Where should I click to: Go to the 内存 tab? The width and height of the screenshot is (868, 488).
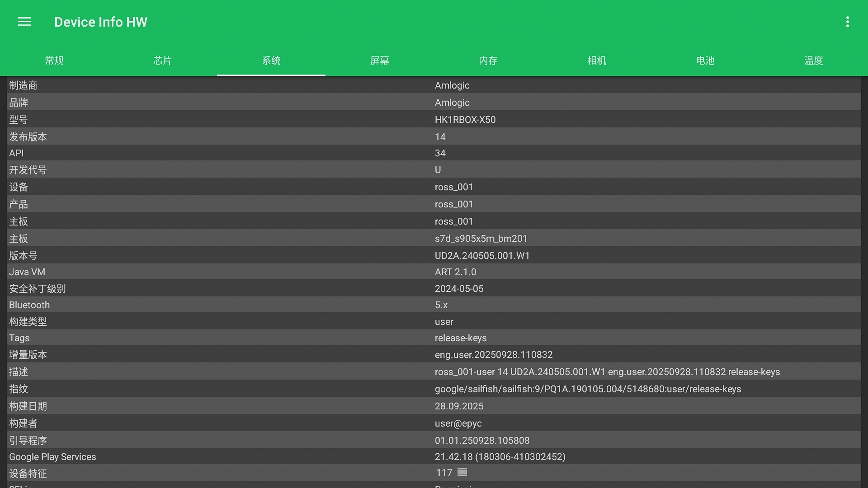[x=488, y=61]
